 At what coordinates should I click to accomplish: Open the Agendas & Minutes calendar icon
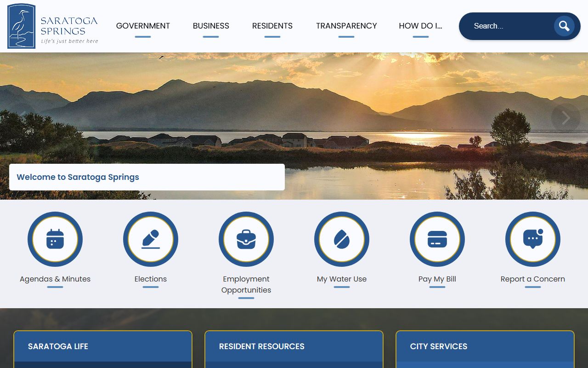pyautogui.click(x=55, y=239)
